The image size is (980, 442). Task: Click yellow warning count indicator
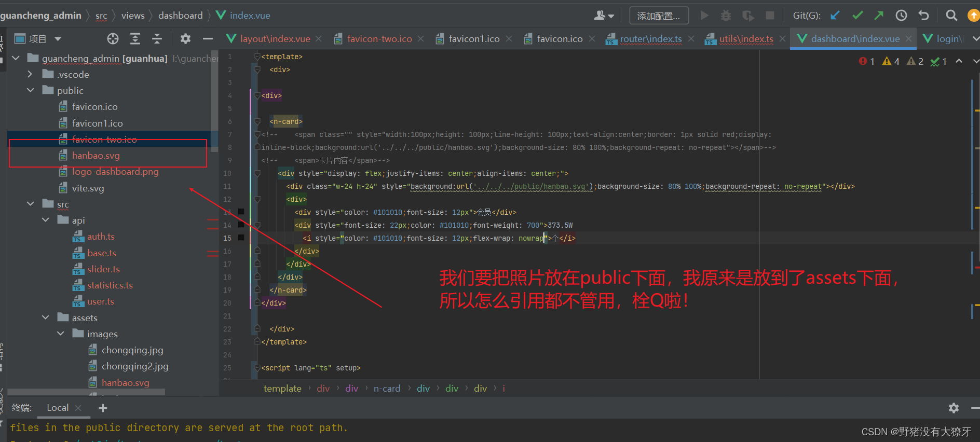(891, 61)
